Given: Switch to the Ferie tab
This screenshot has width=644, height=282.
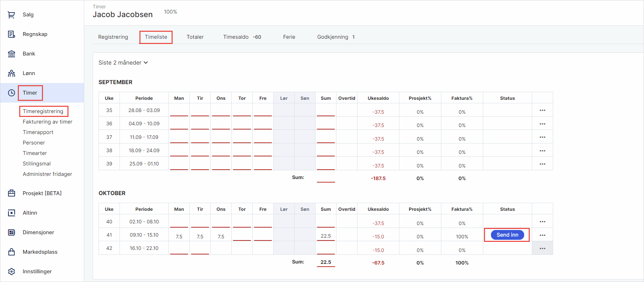Looking at the screenshot, I should click(x=289, y=37).
